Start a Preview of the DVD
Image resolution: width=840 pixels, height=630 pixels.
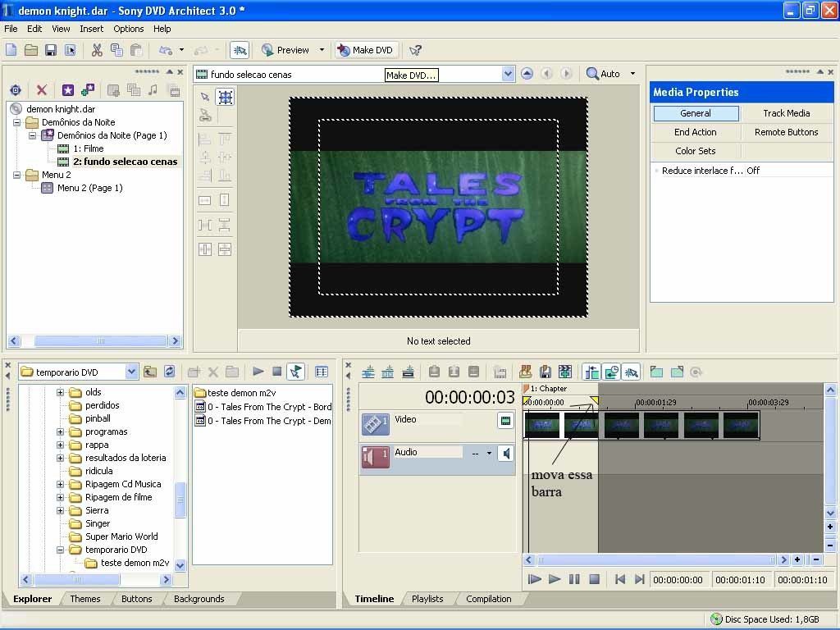[x=285, y=50]
